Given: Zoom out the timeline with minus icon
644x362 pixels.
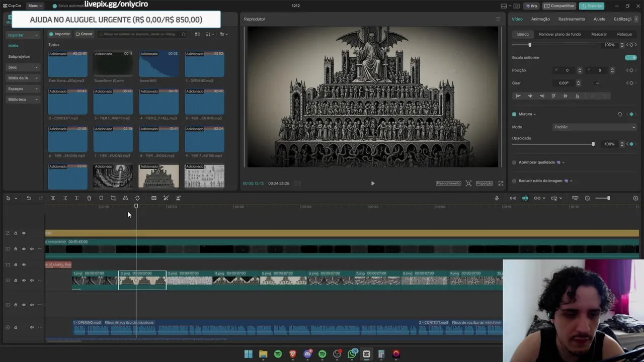Looking at the screenshot, I should 587,198.
